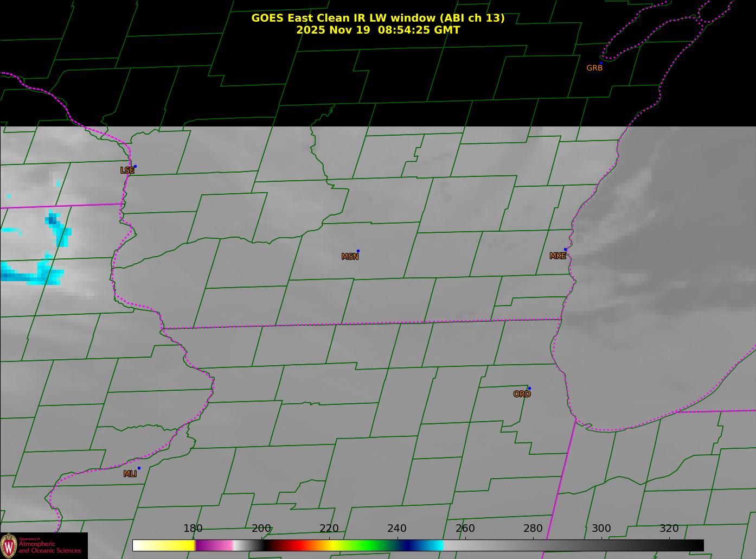756x559 pixels.
Task: Click the colorbar tick label 200
Action: pos(261,529)
